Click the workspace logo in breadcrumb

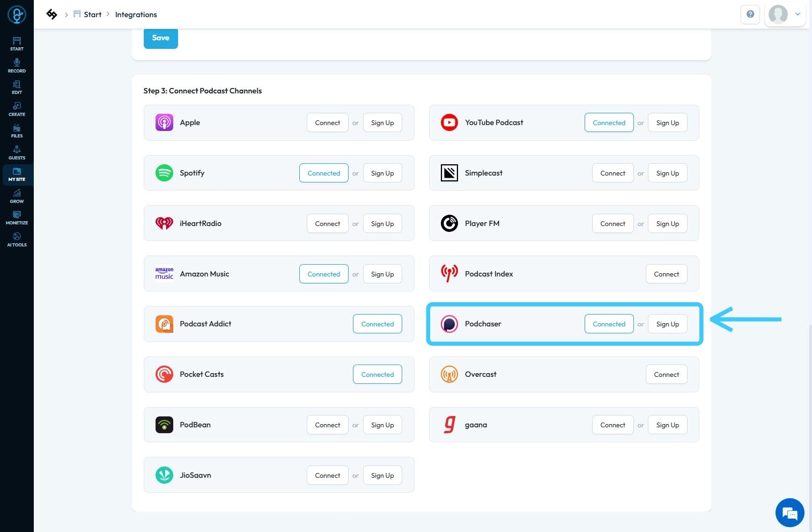click(51, 14)
